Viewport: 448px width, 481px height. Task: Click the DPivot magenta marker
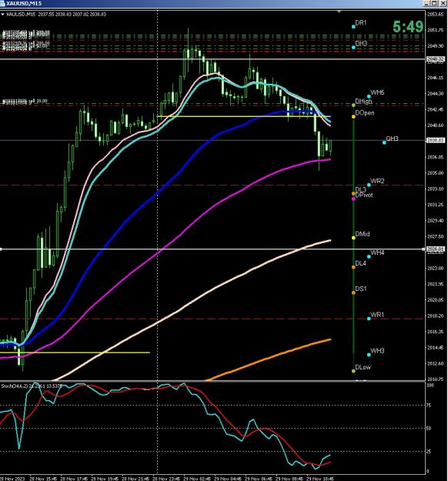click(353, 199)
